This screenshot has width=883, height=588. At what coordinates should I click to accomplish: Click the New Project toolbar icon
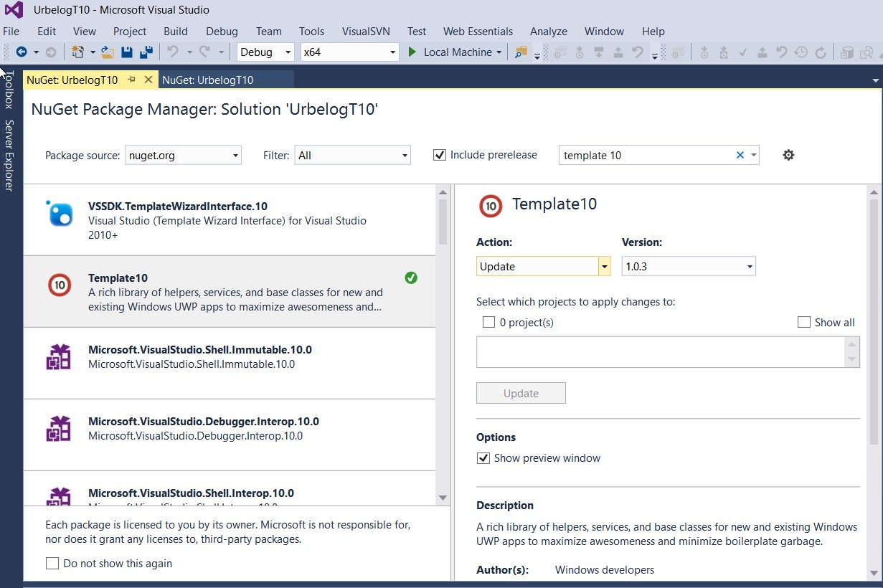pos(78,52)
